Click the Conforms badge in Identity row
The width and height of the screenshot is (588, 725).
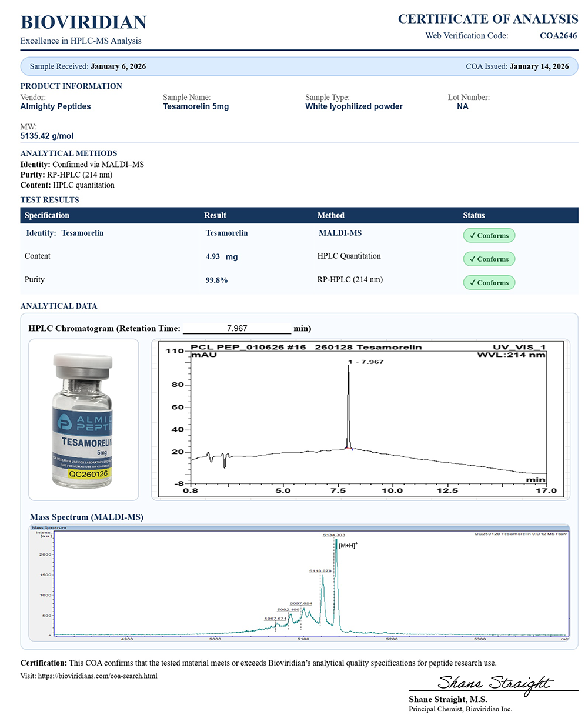click(489, 236)
